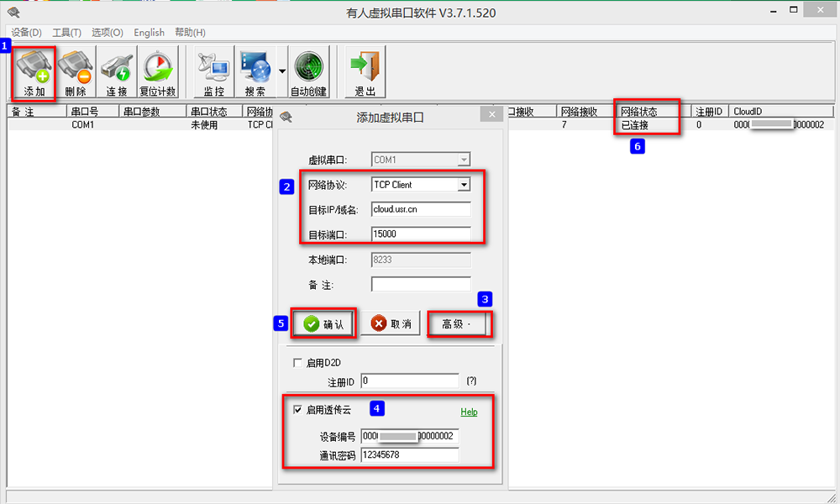840x504 pixels.
Task: Open the 网络协议 TCP Client dropdown
Action: click(463, 185)
